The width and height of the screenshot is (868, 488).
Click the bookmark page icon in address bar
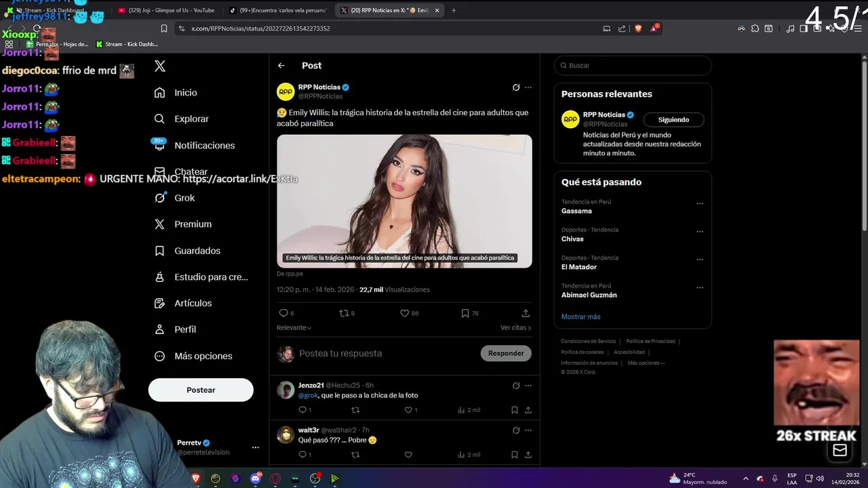[x=164, y=28]
